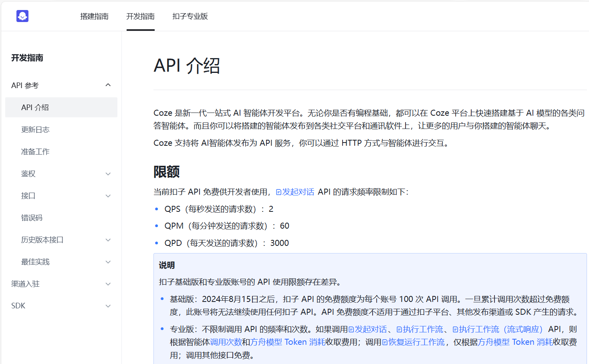589x364 pixels.
Task: Open 方舟模型 Token 消耗 link after 和
Action: click(x=288, y=342)
